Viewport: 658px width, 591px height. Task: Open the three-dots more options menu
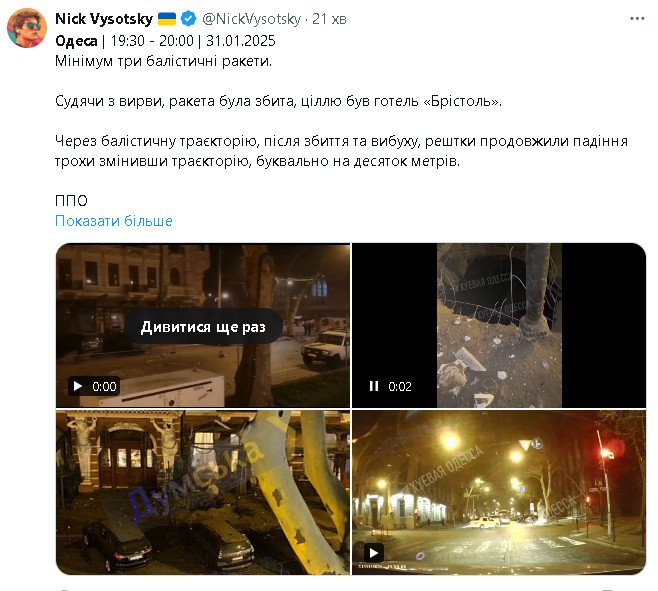[x=637, y=19]
